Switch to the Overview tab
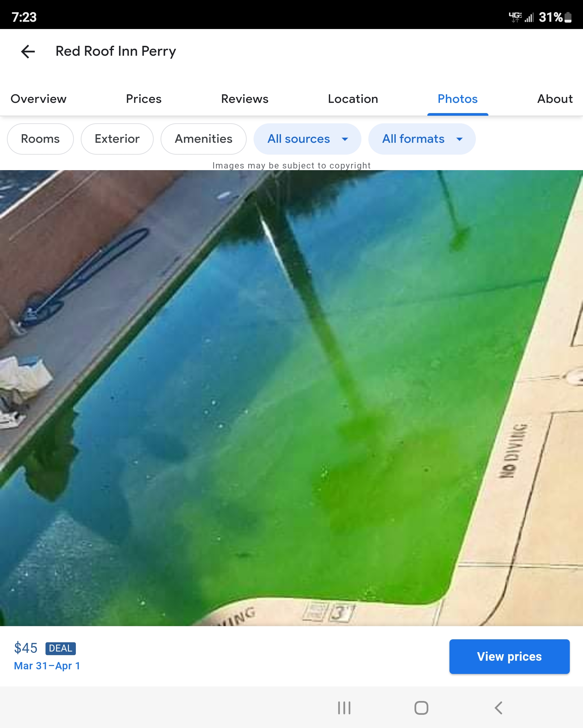Screen dimensions: 583x728 [39, 99]
